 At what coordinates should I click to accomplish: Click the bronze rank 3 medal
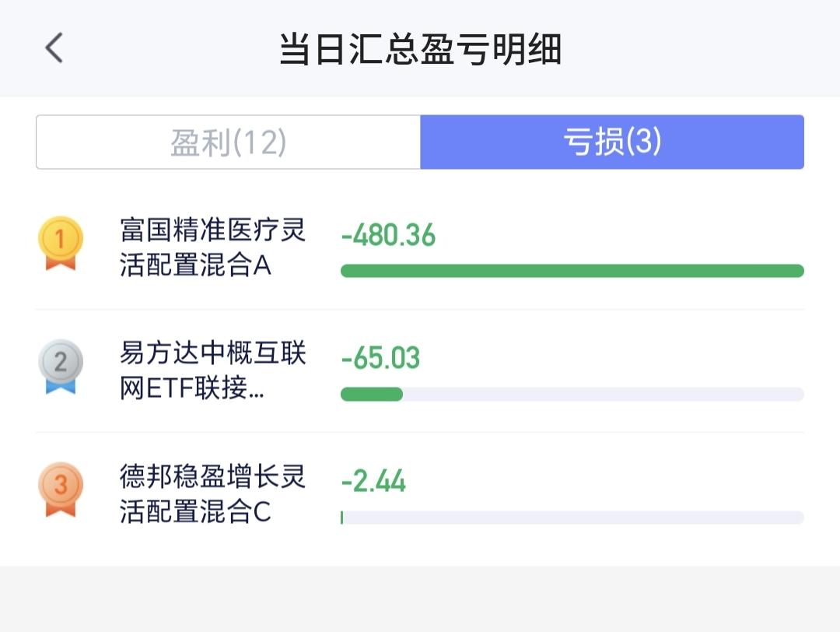pos(61,488)
